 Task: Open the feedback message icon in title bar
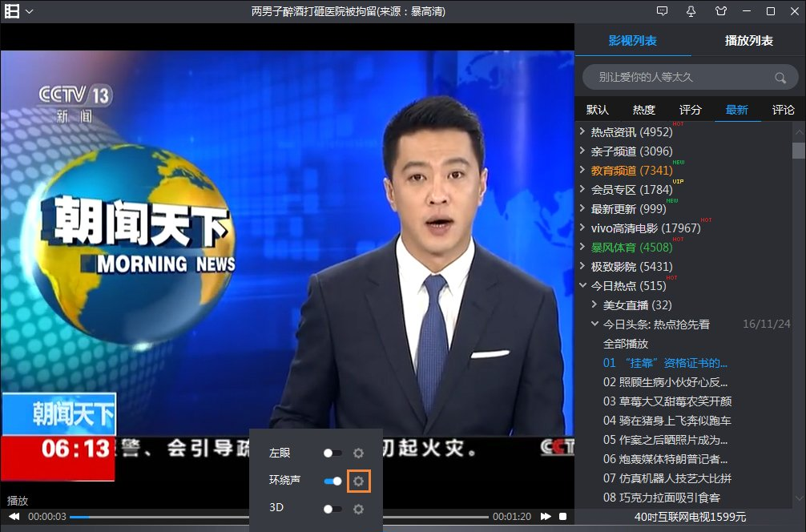click(662, 11)
